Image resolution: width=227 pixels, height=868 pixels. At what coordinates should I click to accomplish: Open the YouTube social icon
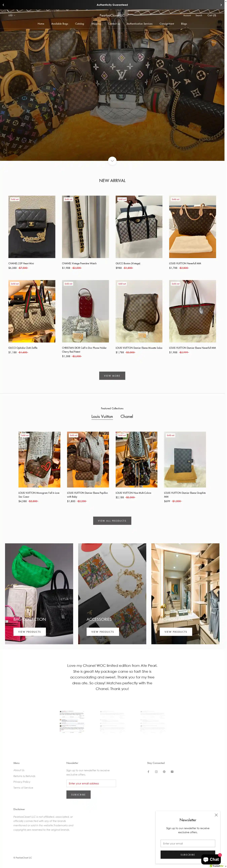click(x=172, y=772)
